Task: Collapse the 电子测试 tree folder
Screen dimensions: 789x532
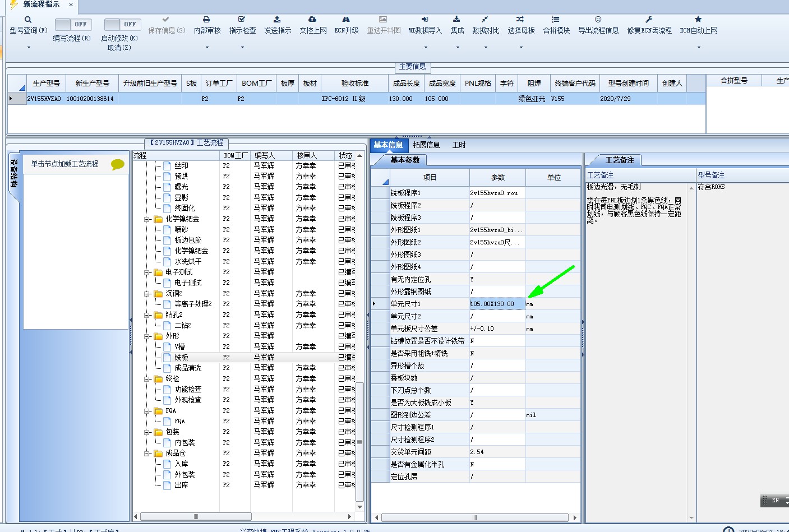Action: click(147, 272)
